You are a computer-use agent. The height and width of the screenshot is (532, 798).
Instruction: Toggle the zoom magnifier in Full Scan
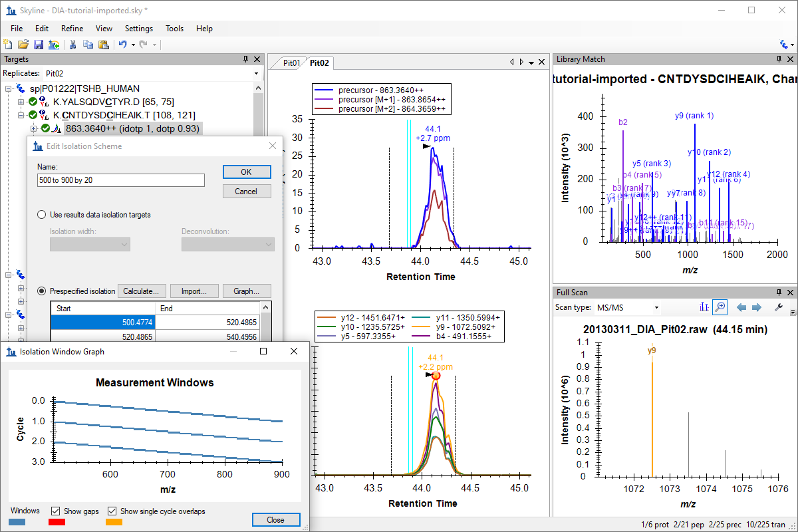click(720, 307)
